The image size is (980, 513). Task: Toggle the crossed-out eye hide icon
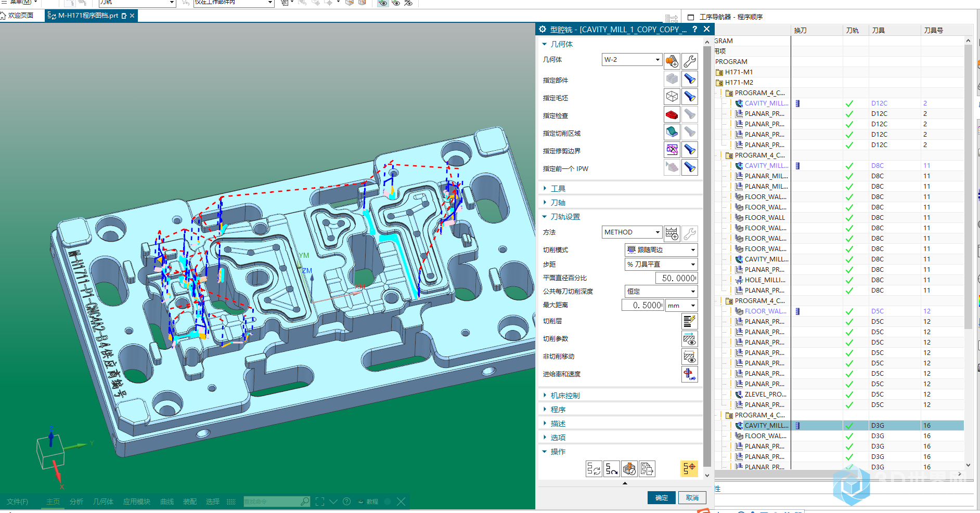click(408, 3)
